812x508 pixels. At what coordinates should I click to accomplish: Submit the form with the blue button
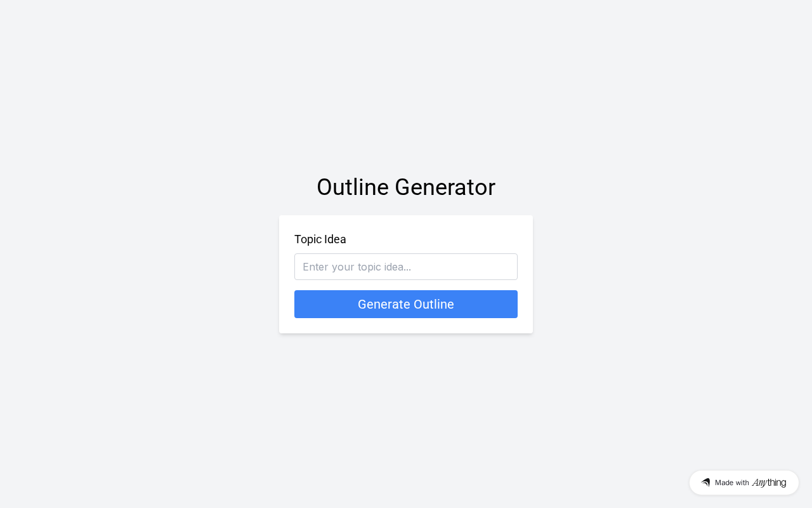point(406,304)
